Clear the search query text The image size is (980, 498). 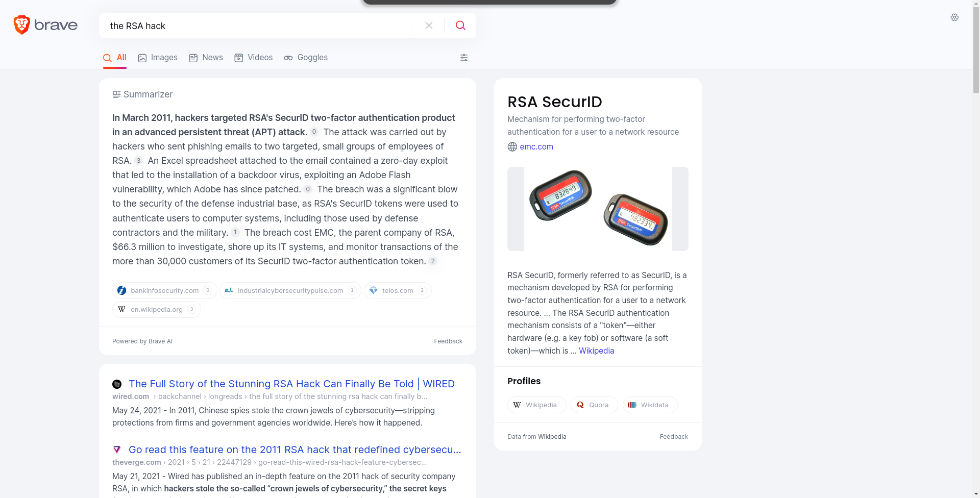point(429,26)
